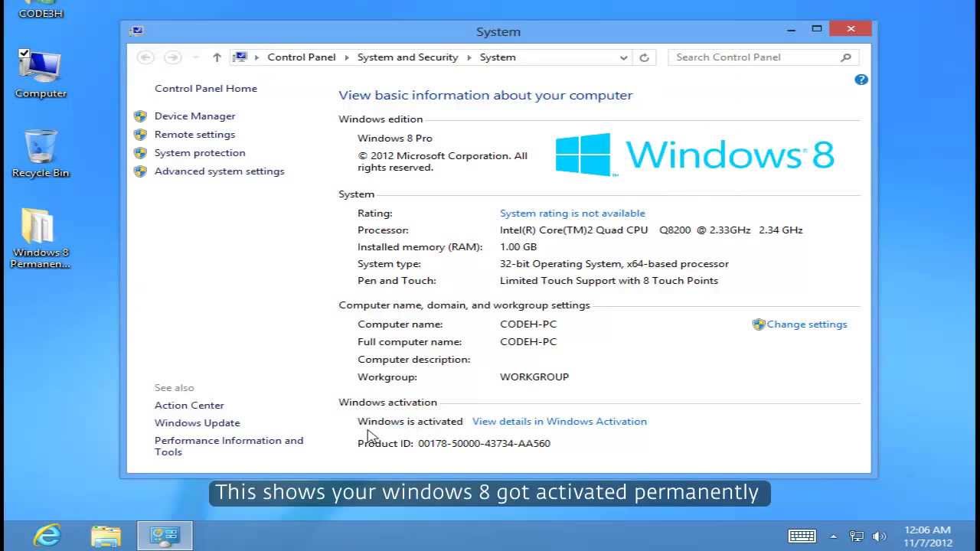This screenshot has height=551, width=980.
Task: Open Control Panel Home
Action: (x=206, y=89)
